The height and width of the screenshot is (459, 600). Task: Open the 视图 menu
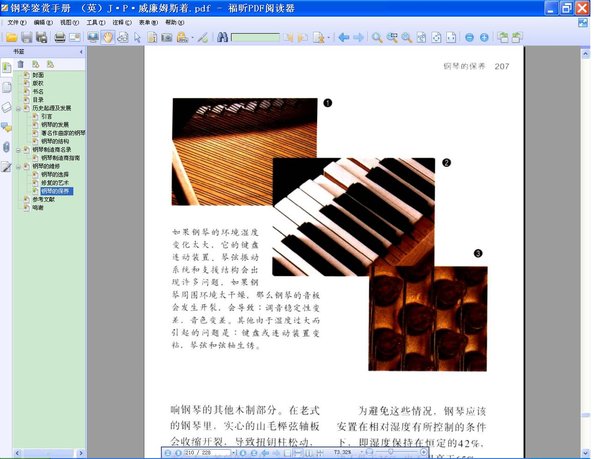coord(69,21)
